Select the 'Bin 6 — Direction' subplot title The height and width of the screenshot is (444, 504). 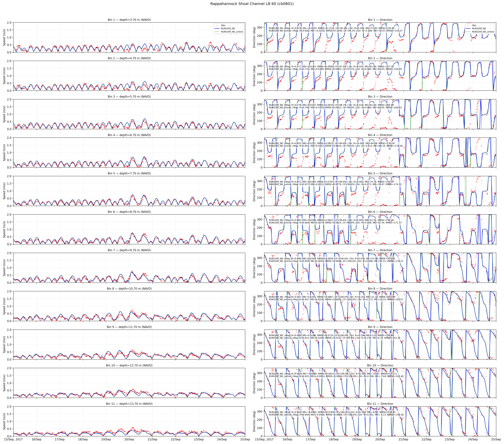[380, 212]
